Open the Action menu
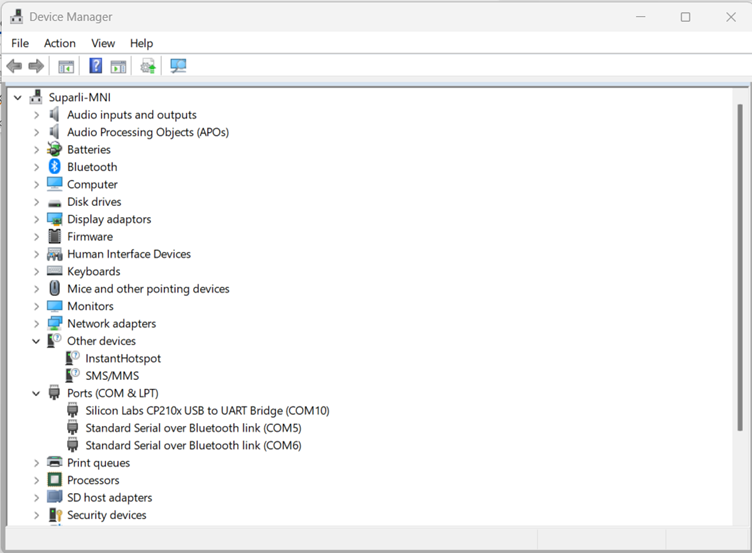752x553 pixels. (x=59, y=43)
